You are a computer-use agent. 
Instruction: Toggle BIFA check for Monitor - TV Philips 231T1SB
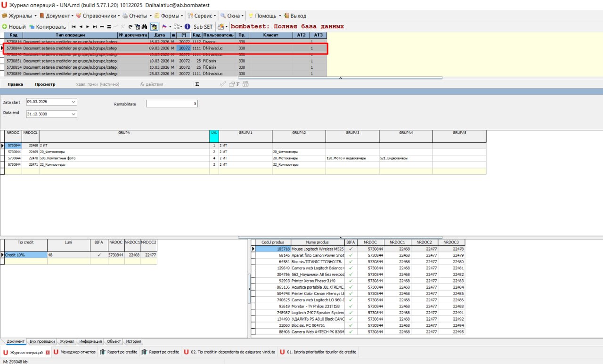[x=350, y=306]
